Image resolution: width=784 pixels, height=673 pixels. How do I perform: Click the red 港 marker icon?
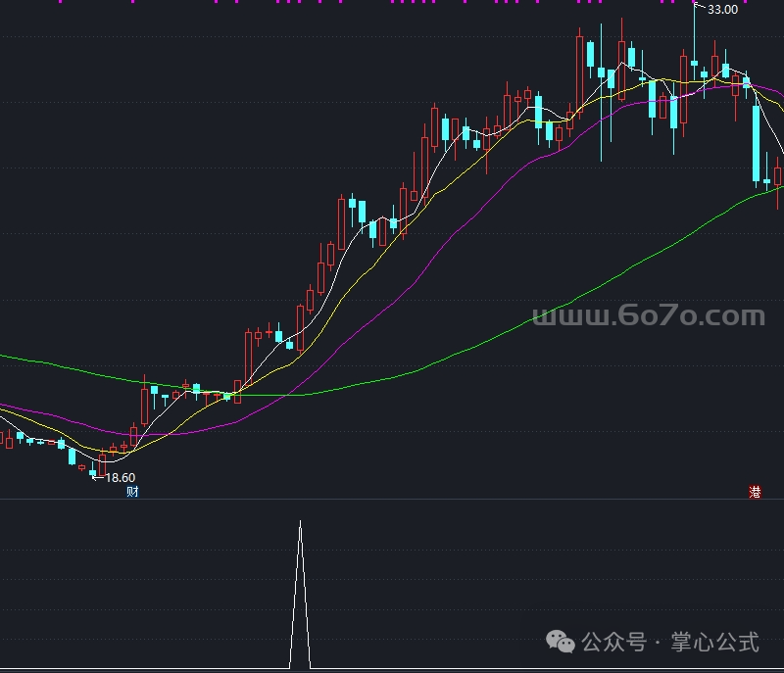tap(755, 492)
